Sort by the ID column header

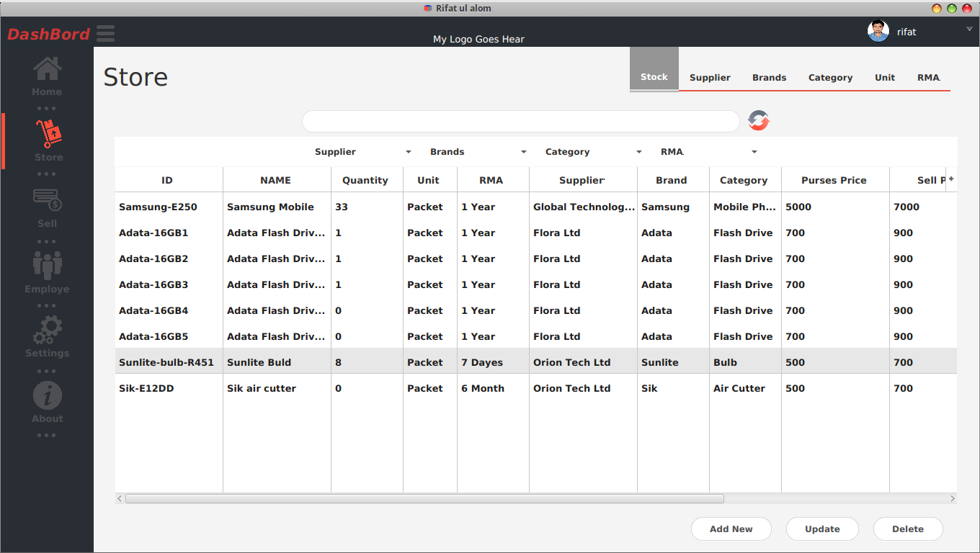coord(169,180)
